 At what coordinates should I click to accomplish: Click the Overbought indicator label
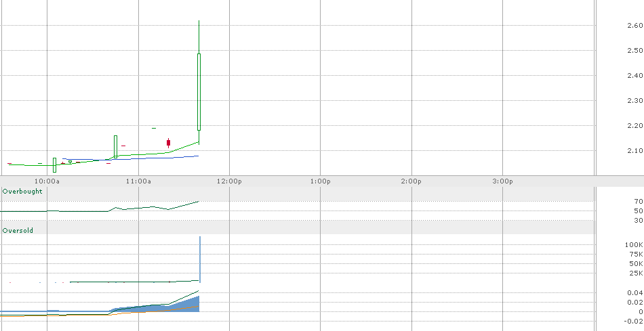pyautogui.click(x=22, y=191)
